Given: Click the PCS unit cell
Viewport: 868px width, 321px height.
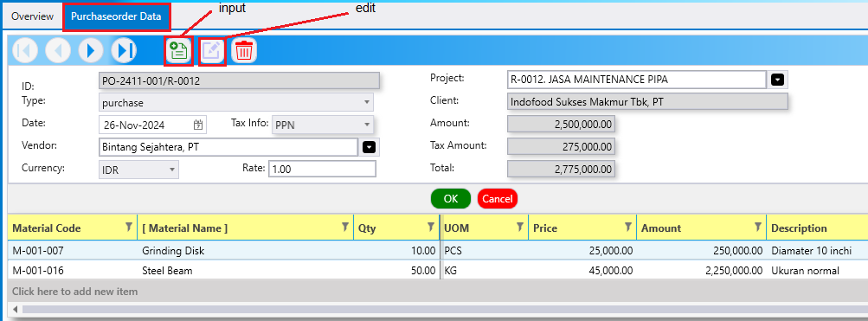Looking at the screenshot, I should click(x=485, y=251).
